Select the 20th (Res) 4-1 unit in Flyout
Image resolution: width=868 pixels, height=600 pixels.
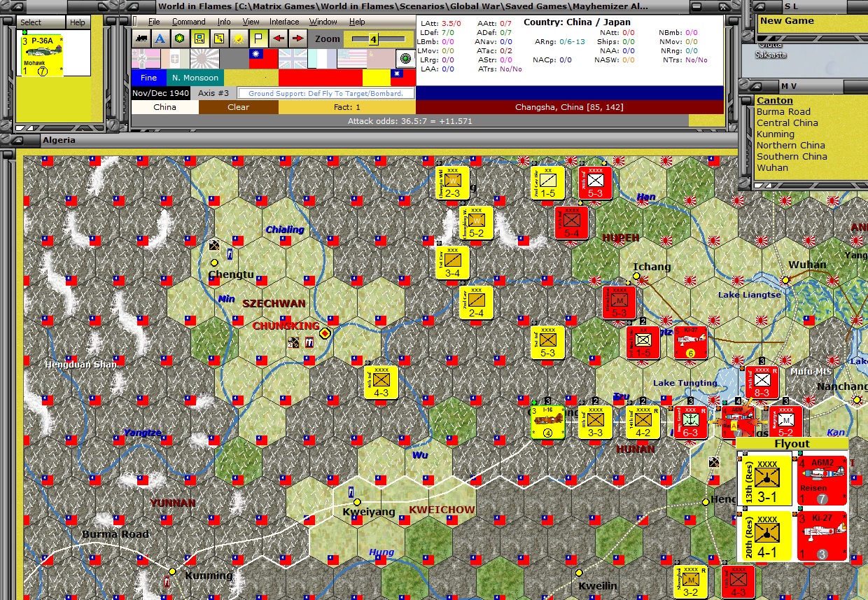pyautogui.click(x=767, y=535)
